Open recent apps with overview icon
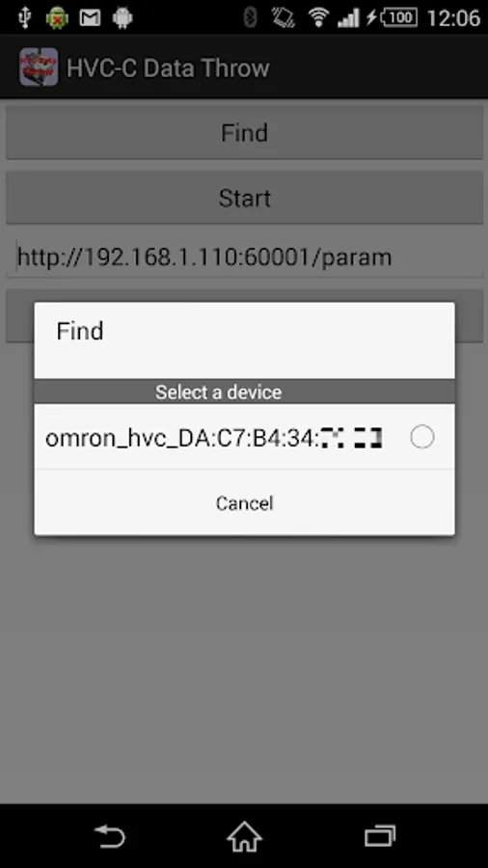488x868 pixels. pyautogui.click(x=380, y=836)
